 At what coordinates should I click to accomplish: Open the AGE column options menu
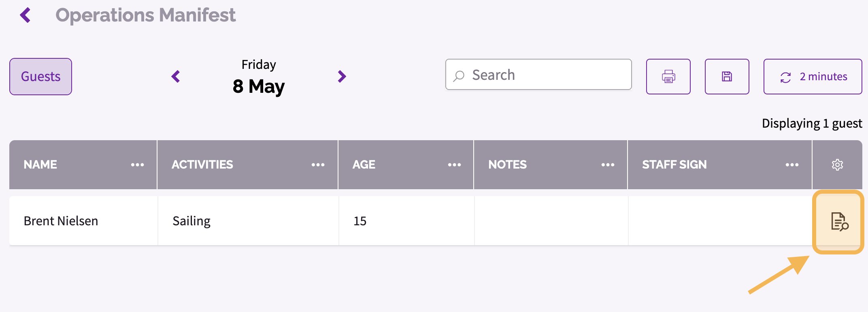point(454,165)
